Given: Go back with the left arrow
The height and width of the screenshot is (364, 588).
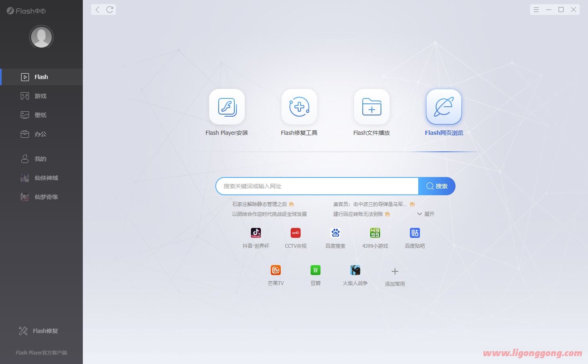Looking at the screenshot, I should click(97, 10).
